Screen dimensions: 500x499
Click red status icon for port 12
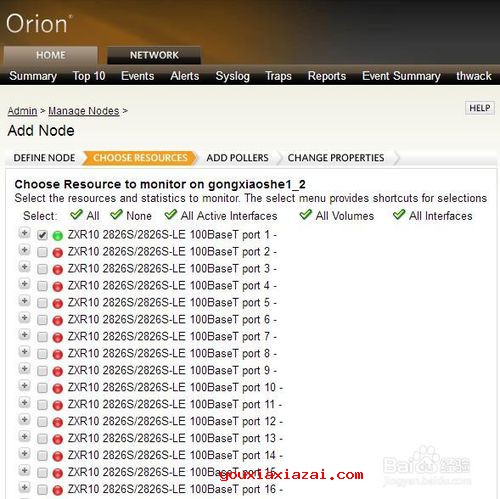[58, 422]
